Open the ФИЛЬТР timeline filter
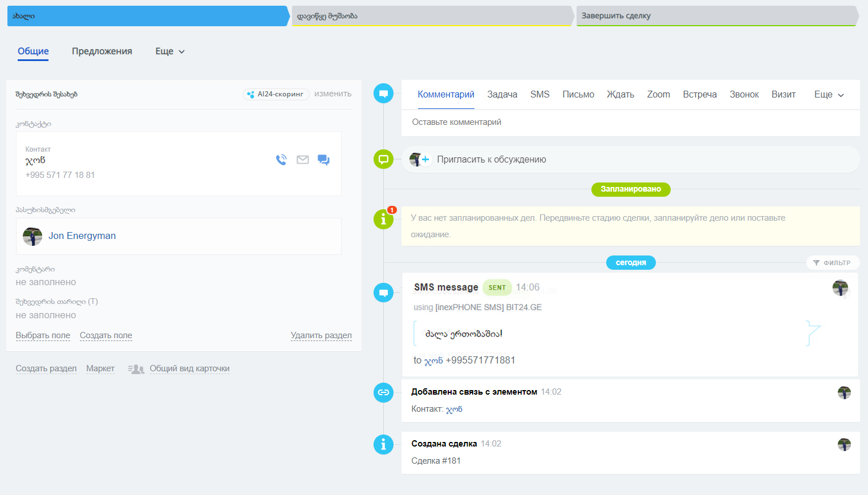868x495 pixels. 832,263
